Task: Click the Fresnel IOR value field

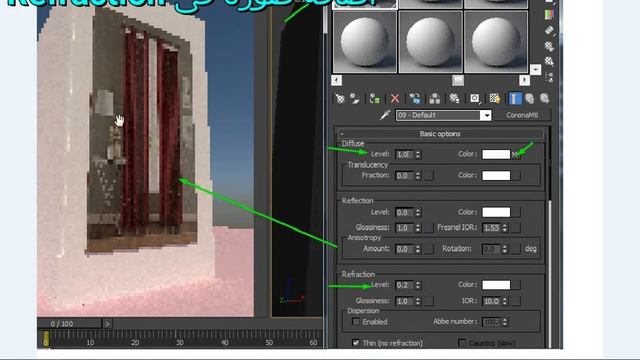Action: pos(492,228)
